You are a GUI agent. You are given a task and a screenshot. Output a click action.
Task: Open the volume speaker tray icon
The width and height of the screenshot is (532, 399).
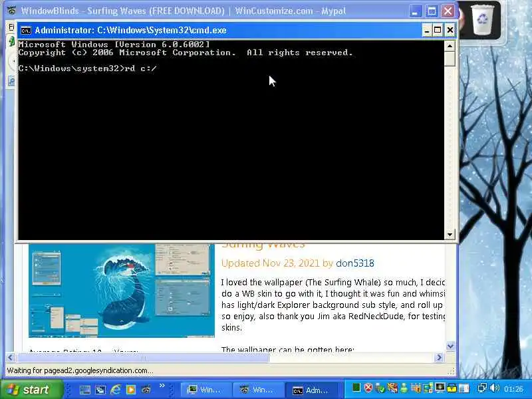494,388
